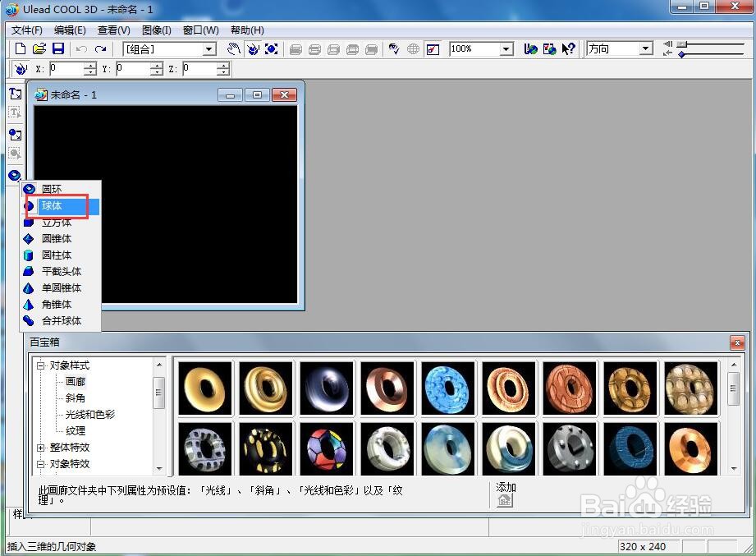Click the Y value spinner arrows

point(156,69)
